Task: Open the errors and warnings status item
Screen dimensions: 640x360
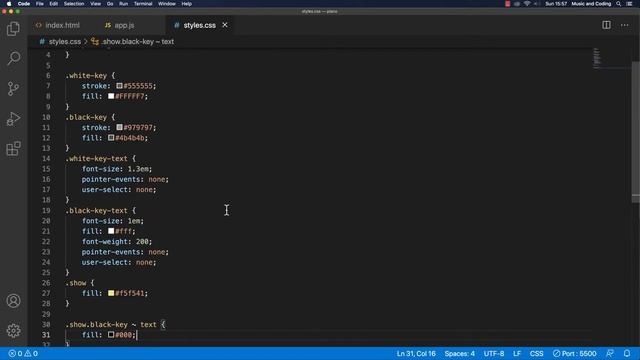Action: tap(23, 353)
